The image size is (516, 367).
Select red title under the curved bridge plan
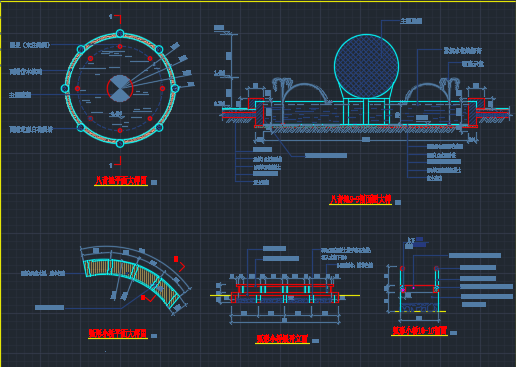click(118, 333)
